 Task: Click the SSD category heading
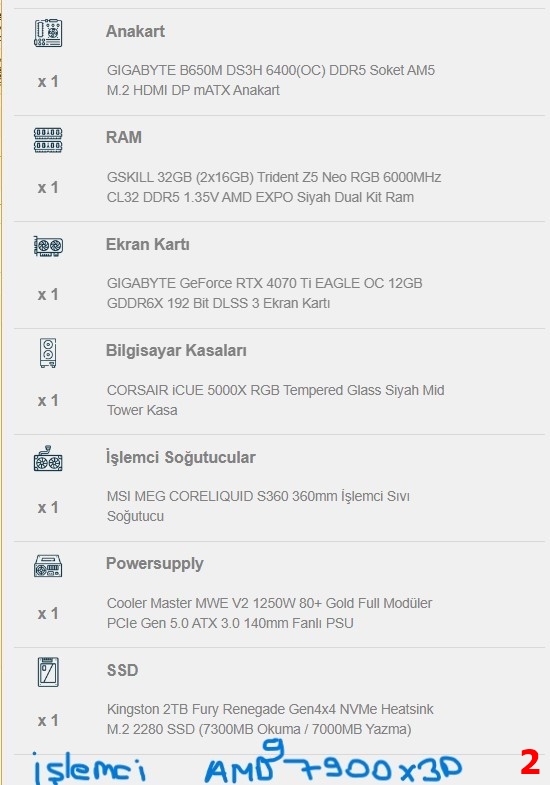pyautogui.click(x=122, y=670)
